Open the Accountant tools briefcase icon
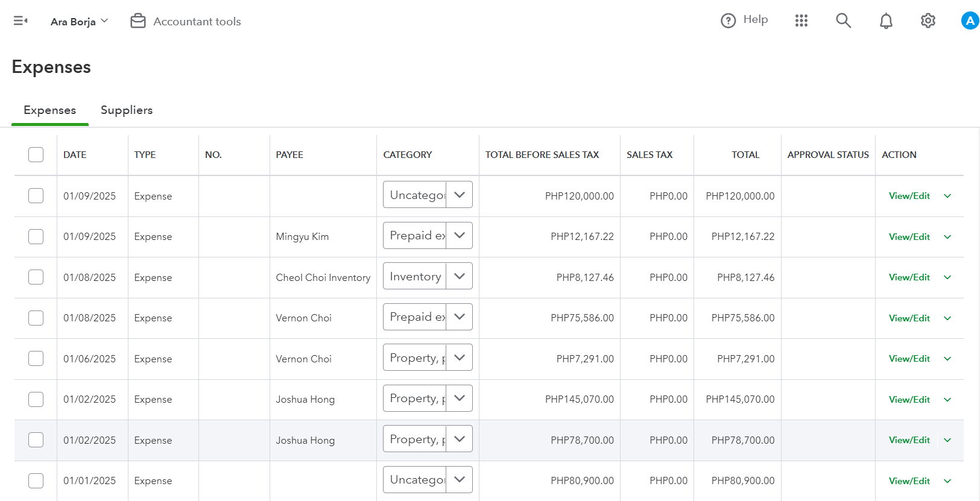This screenshot has height=501, width=980. 138,21
